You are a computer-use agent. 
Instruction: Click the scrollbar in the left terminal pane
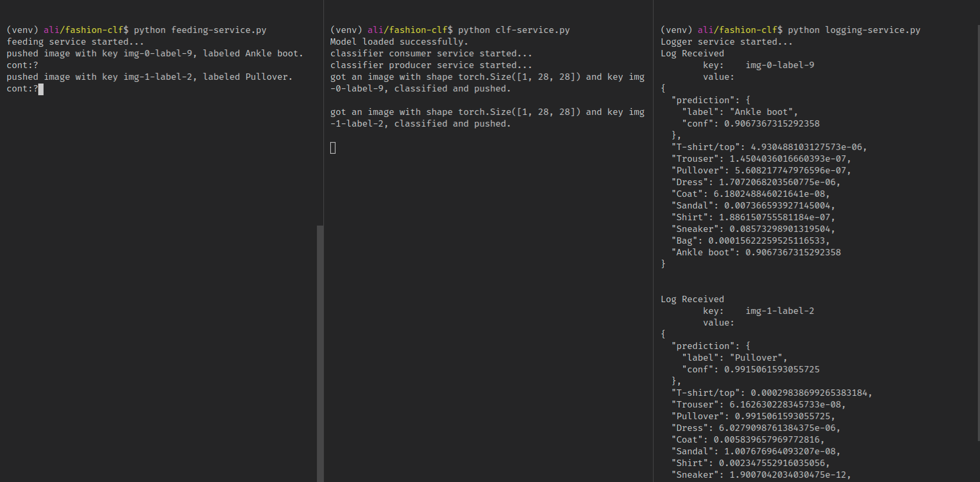coord(320,353)
